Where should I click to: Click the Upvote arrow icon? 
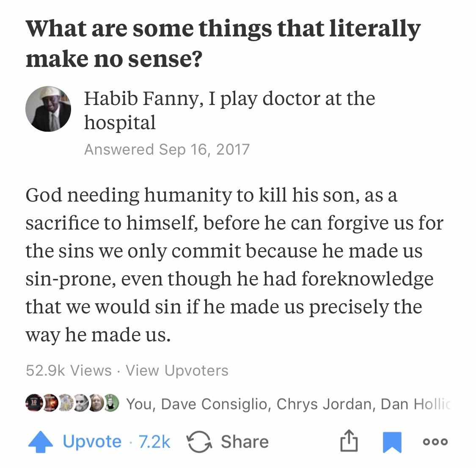click(41, 441)
